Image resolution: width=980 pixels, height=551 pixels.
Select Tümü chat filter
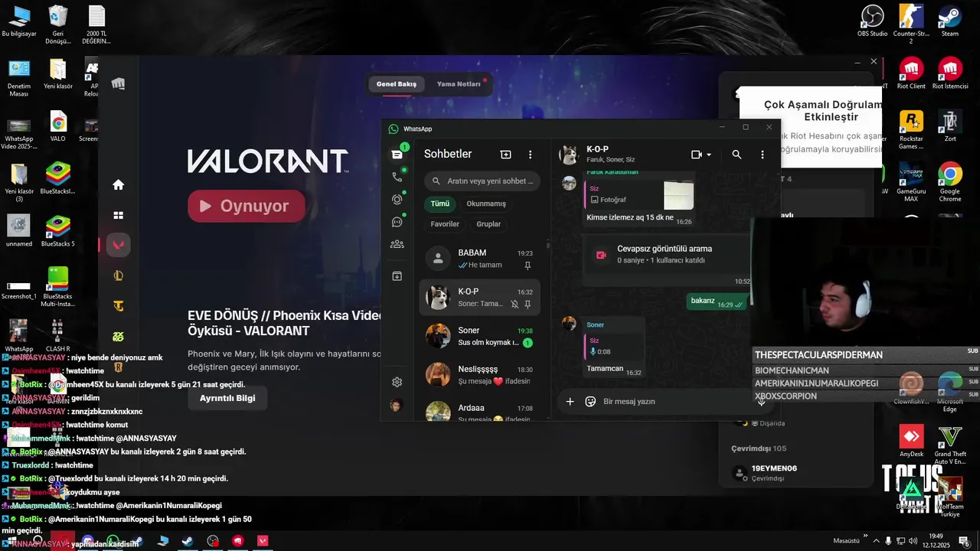tap(440, 204)
